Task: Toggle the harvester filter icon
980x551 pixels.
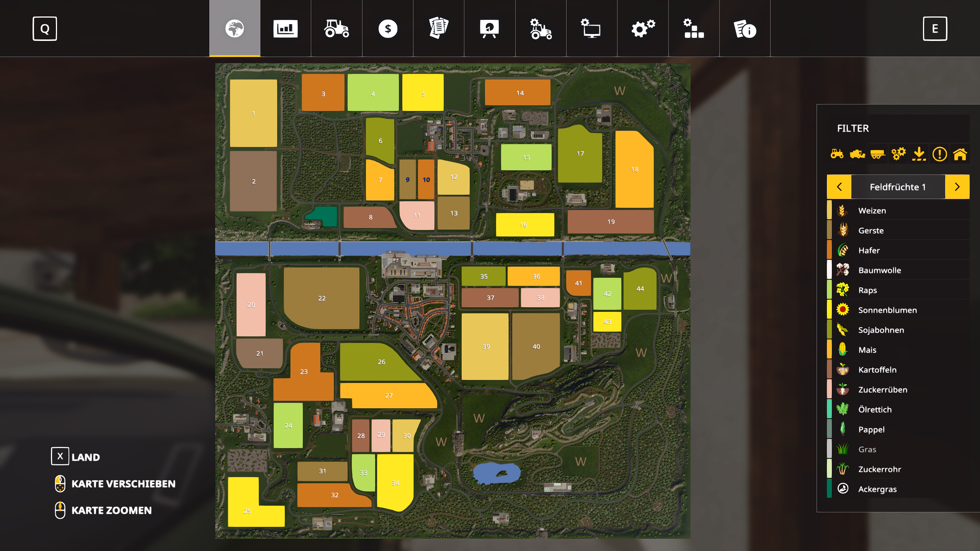Action: [857, 154]
